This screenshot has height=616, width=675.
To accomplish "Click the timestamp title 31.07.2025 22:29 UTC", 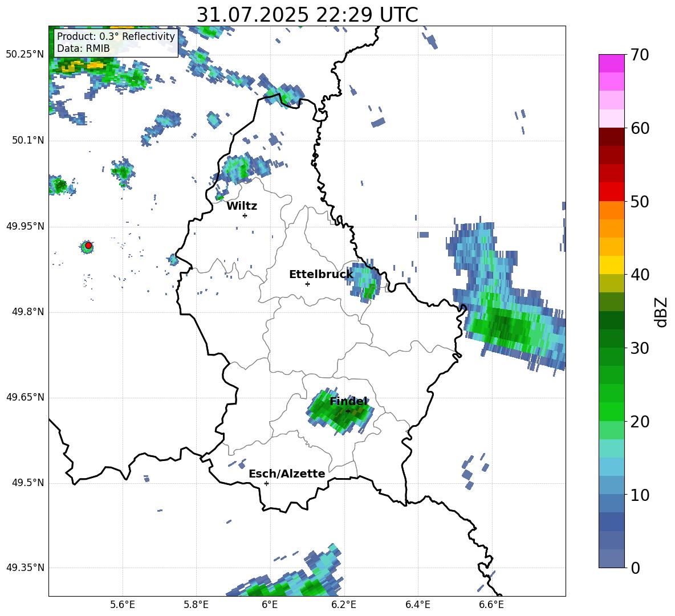I will (307, 15).
